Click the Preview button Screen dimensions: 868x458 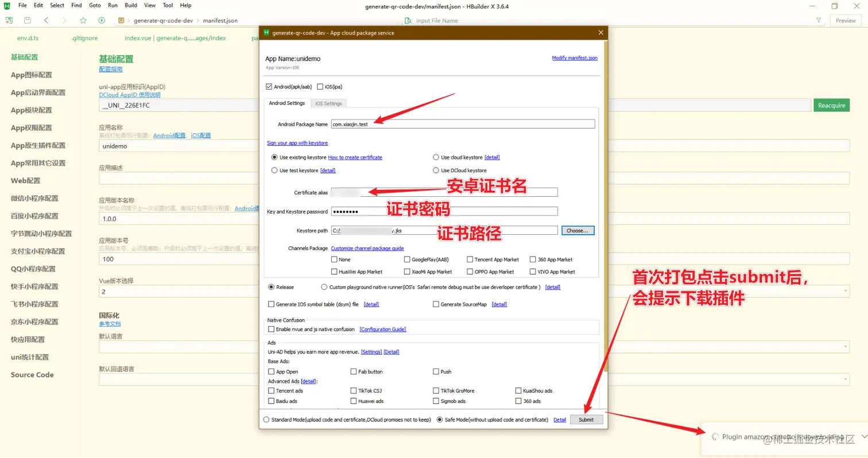[x=846, y=20]
